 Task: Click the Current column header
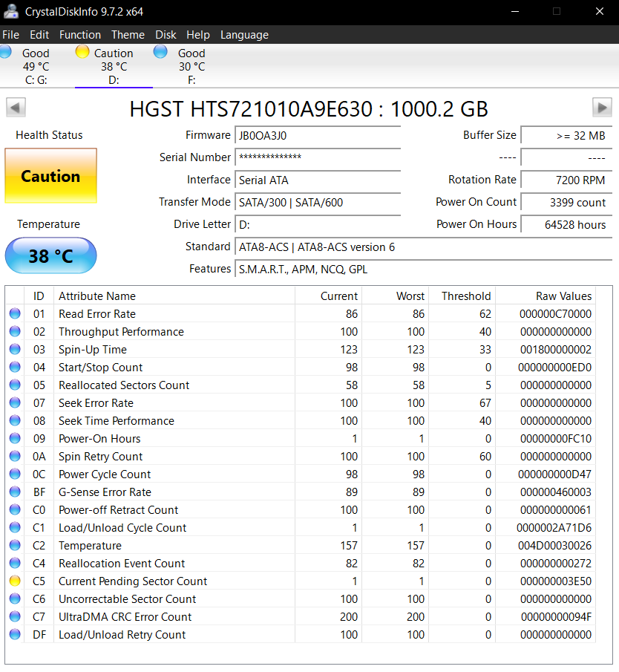pyautogui.click(x=329, y=296)
